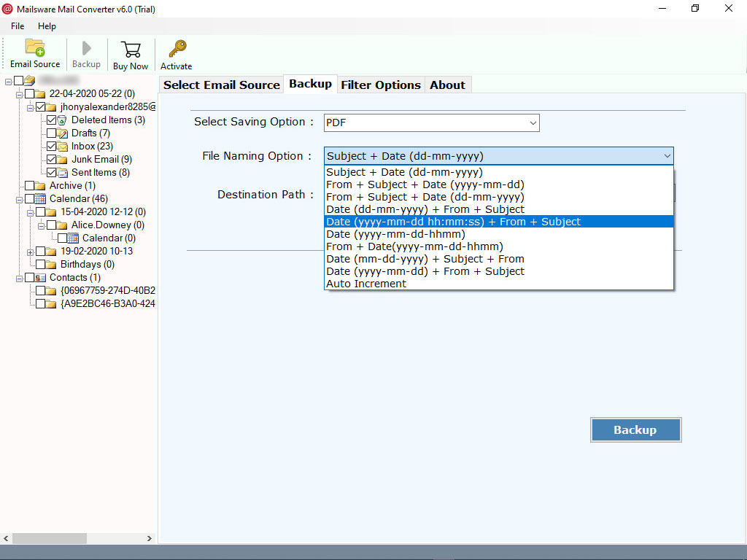Check the Drafts (7) checkbox

(x=52, y=133)
